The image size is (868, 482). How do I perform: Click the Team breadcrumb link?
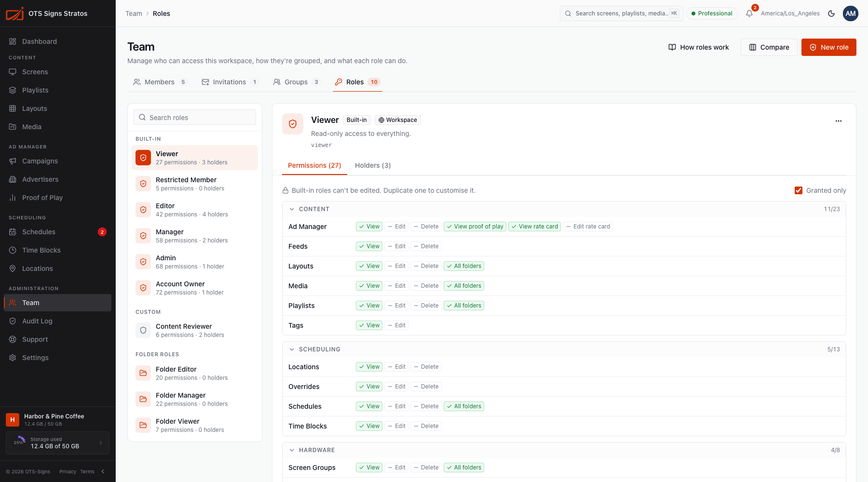134,13
